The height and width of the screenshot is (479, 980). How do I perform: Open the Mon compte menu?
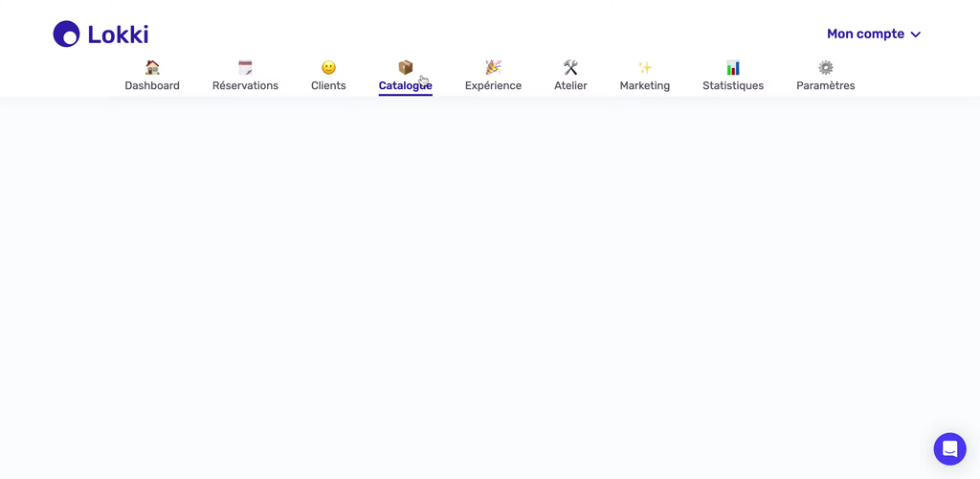[865, 34]
